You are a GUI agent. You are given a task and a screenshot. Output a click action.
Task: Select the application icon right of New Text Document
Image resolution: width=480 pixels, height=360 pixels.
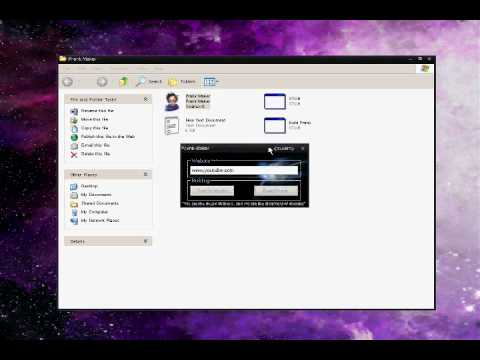click(x=275, y=126)
